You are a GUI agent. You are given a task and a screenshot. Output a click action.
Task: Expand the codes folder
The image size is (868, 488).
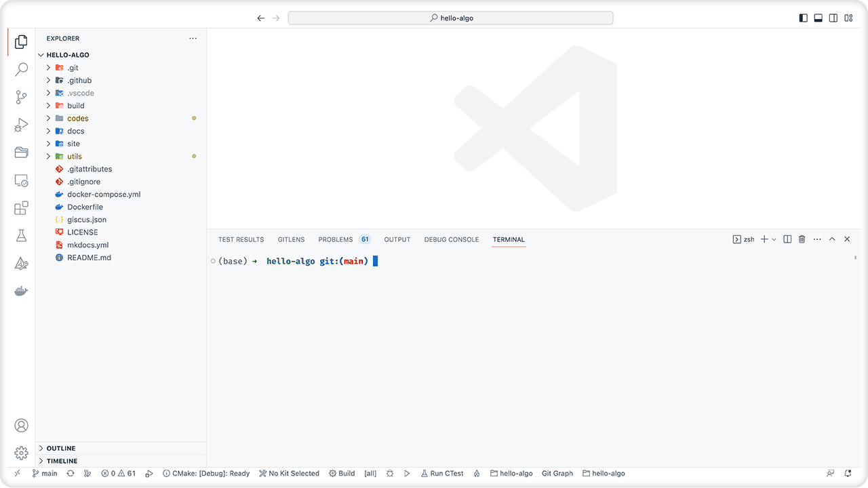(x=77, y=119)
